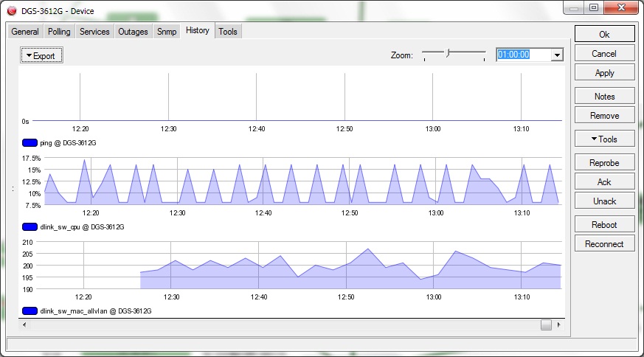Click the Zoom slider handle
Image resolution: width=644 pixels, height=357 pixels.
pyautogui.click(x=448, y=53)
